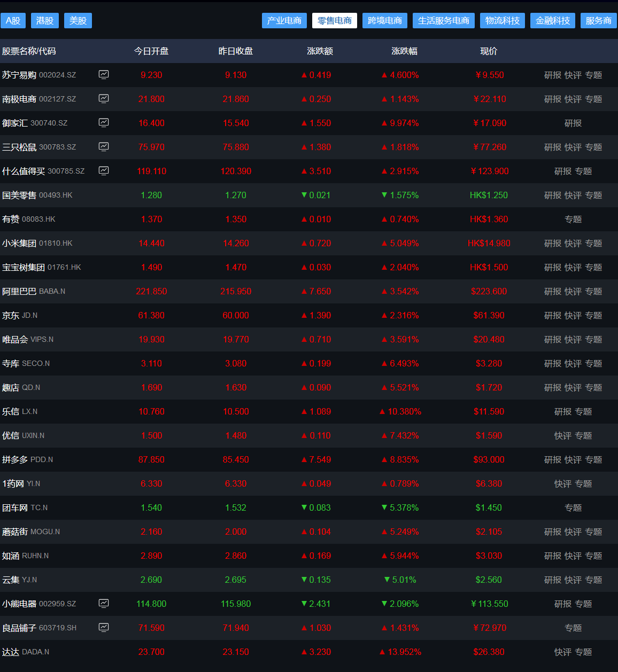Click 什么值得买 price ¥123.900
This screenshot has width=618, height=672.
click(489, 171)
